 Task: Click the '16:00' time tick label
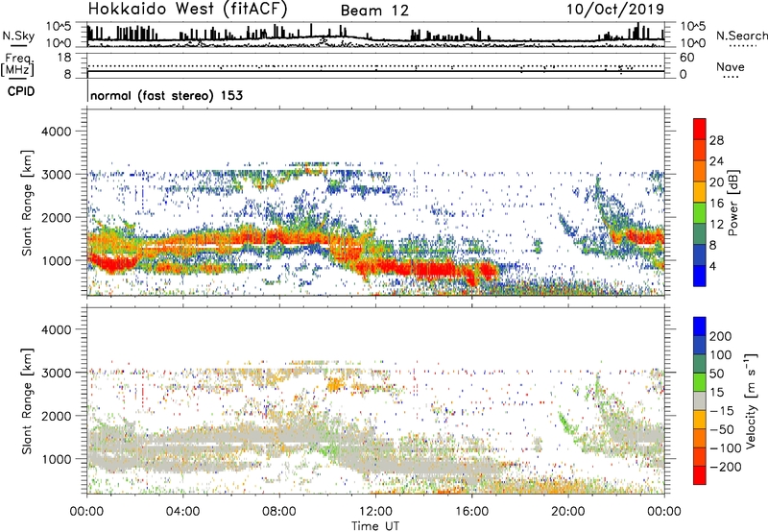click(x=471, y=512)
